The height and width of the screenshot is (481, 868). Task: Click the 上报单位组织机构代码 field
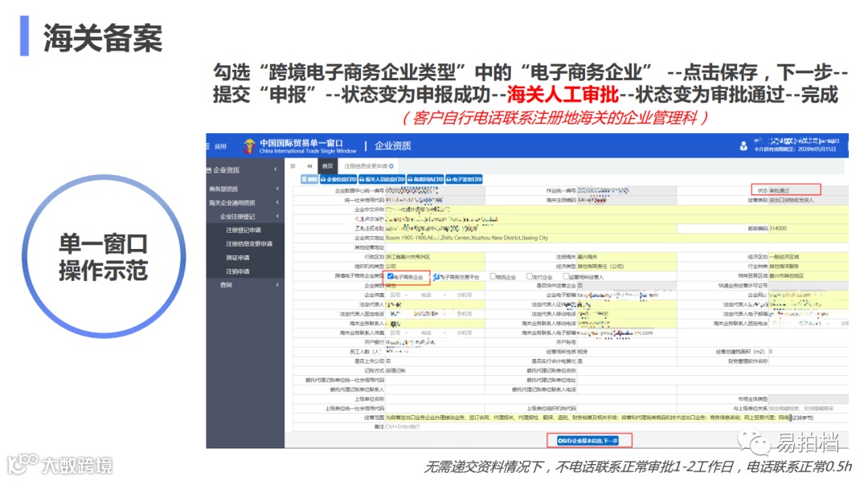pyautogui.click(x=626, y=409)
